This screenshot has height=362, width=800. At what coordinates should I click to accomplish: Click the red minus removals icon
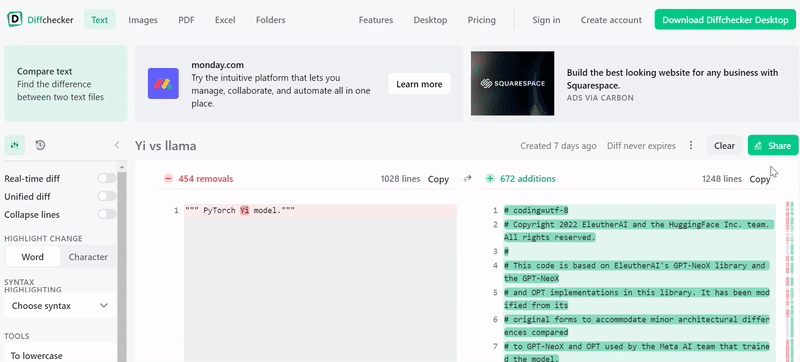(168, 178)
